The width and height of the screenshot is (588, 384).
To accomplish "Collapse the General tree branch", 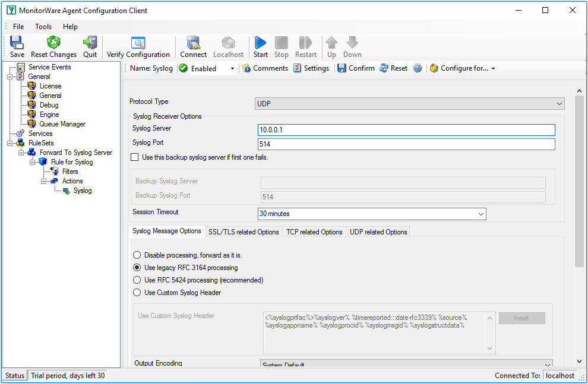I will coord(10,77).
